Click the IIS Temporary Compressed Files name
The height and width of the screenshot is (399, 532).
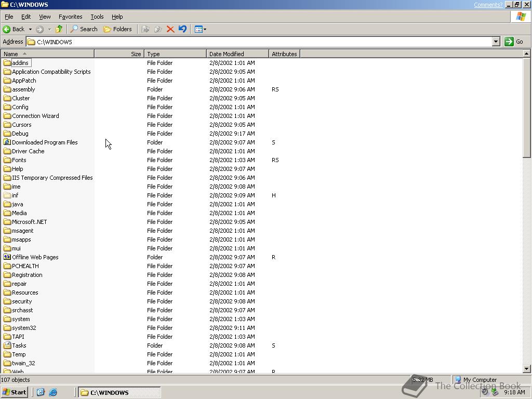(x=52, y=178)
